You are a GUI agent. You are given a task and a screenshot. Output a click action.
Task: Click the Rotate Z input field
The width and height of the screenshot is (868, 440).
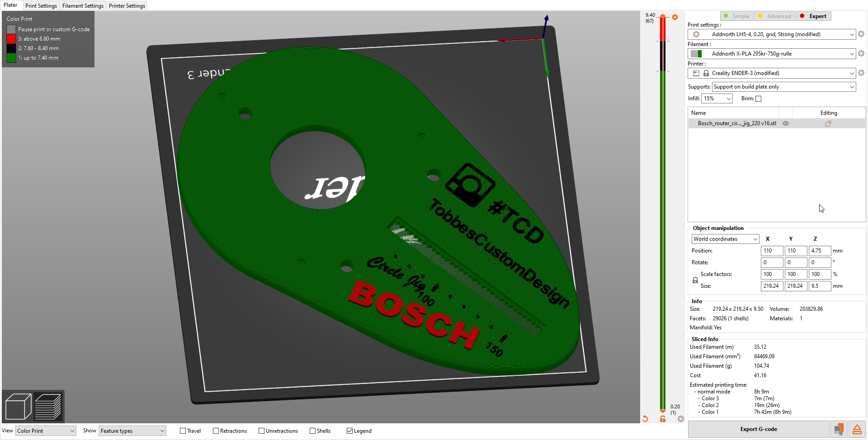click(x=820, y=262)
